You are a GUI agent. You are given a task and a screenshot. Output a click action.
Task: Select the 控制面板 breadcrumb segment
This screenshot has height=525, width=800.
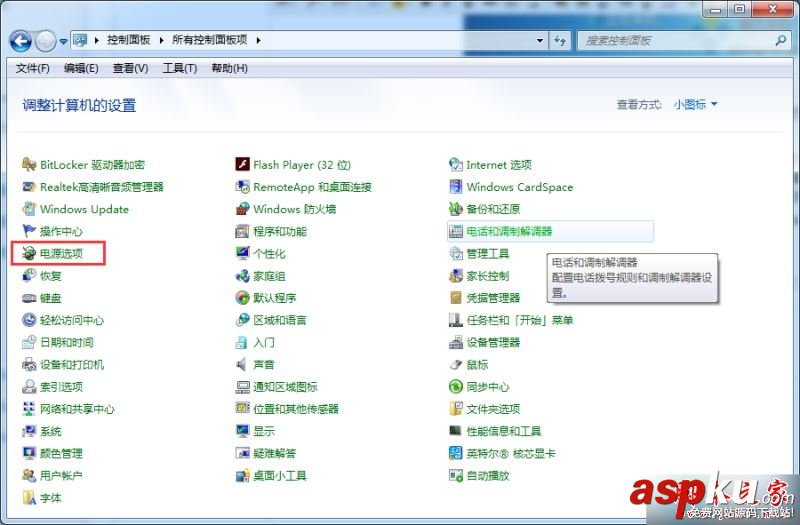pos(129,40)
